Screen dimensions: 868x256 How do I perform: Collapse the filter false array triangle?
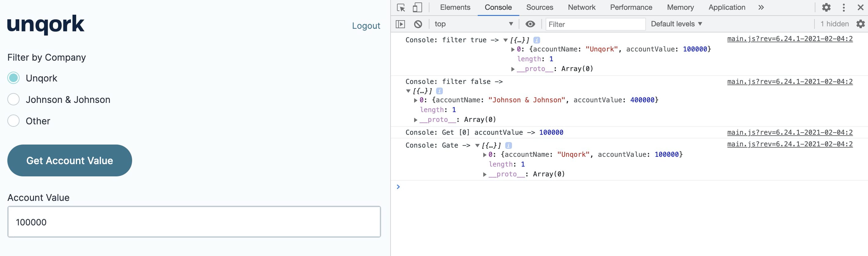(408, 91)
